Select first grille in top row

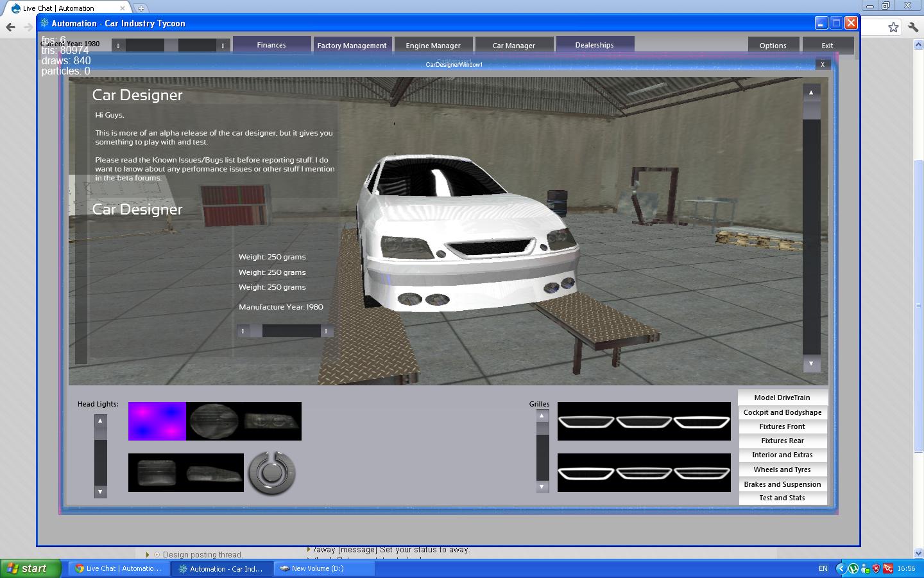(x=586, y=421)
